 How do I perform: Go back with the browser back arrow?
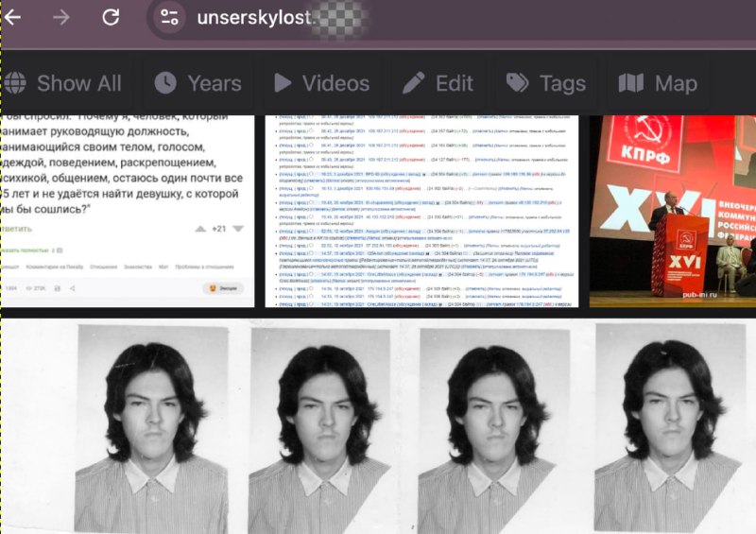[13, 17]
